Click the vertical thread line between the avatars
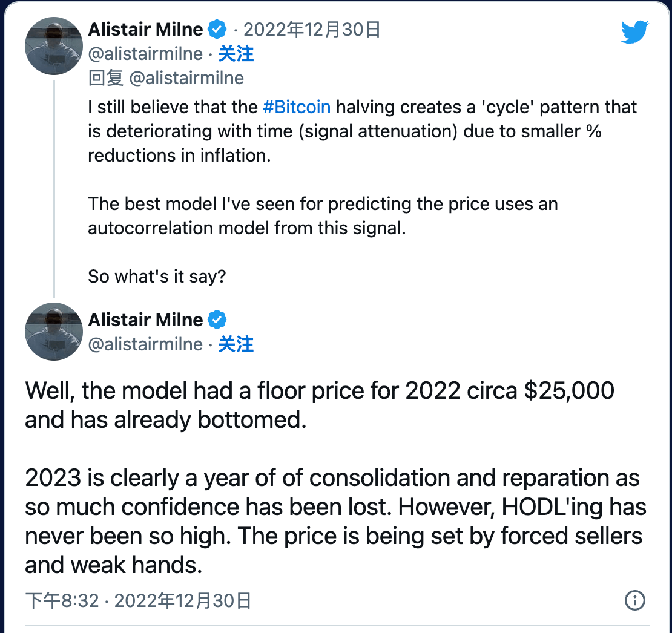Screen dimensions: 672x633 coord(54,188)
